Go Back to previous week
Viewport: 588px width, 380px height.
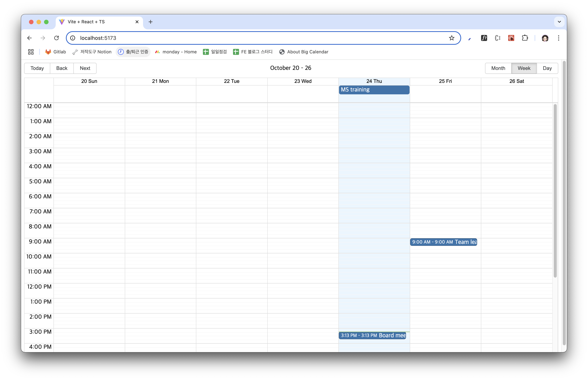click(x=62, y=68)
